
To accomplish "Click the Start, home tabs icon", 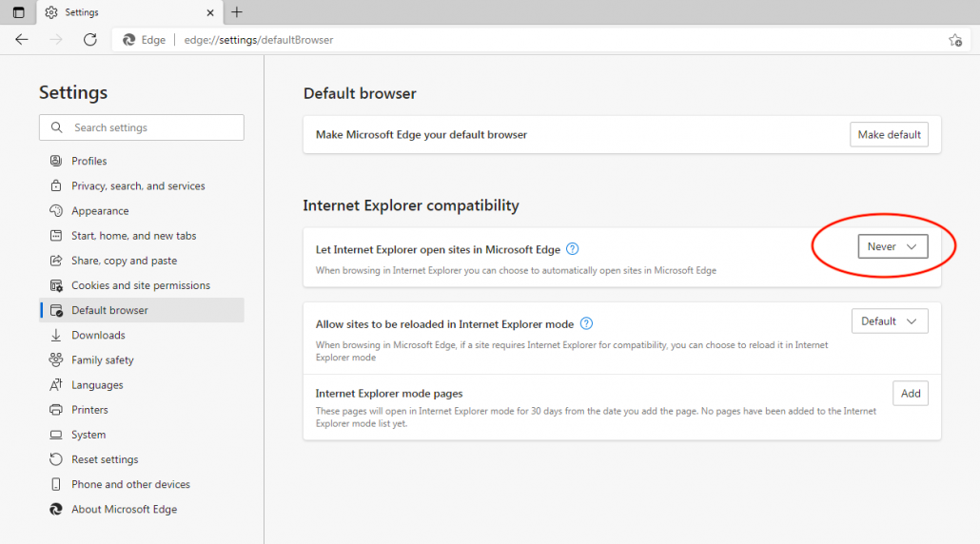I will pos(56,236).
